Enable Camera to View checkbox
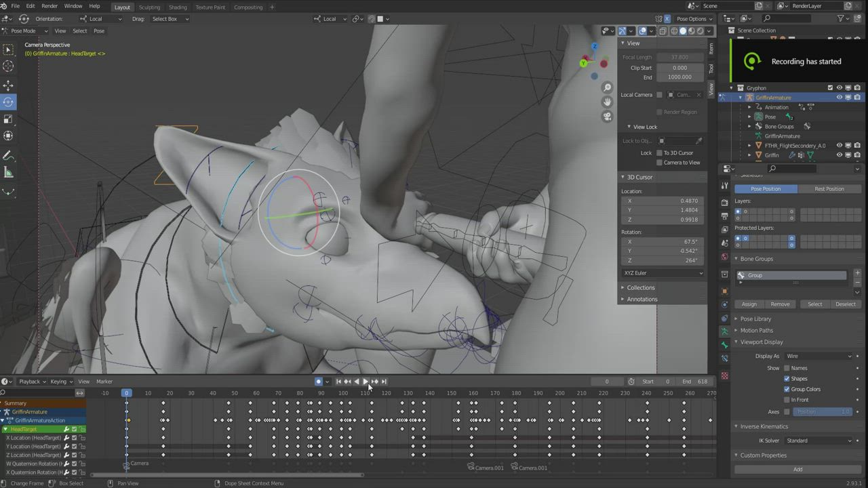Image resolution: width=868 pixels, height=488 pixels. pyautogui.click(x=660, y=163)
